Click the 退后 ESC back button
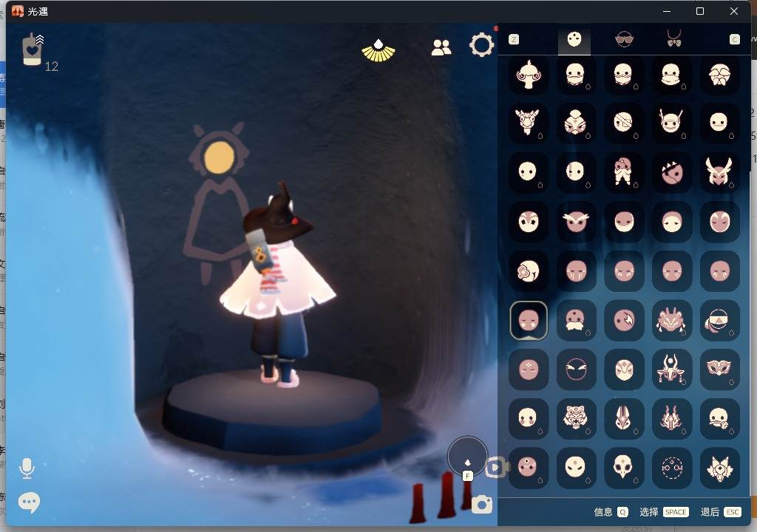The image size is (757, 532). click(720, 512)
